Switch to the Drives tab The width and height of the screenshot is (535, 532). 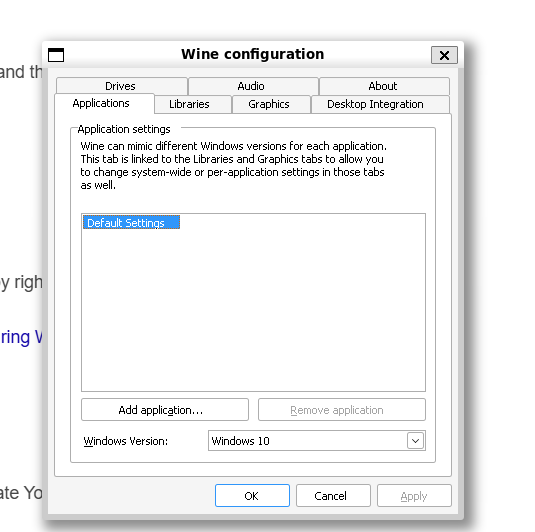tap(121, 86)
